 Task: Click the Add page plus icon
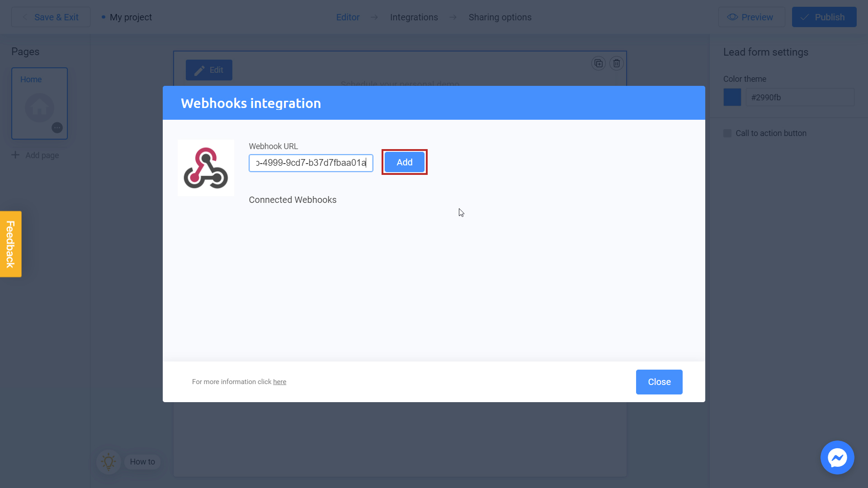pyautogui.click(x=15, y=155)
